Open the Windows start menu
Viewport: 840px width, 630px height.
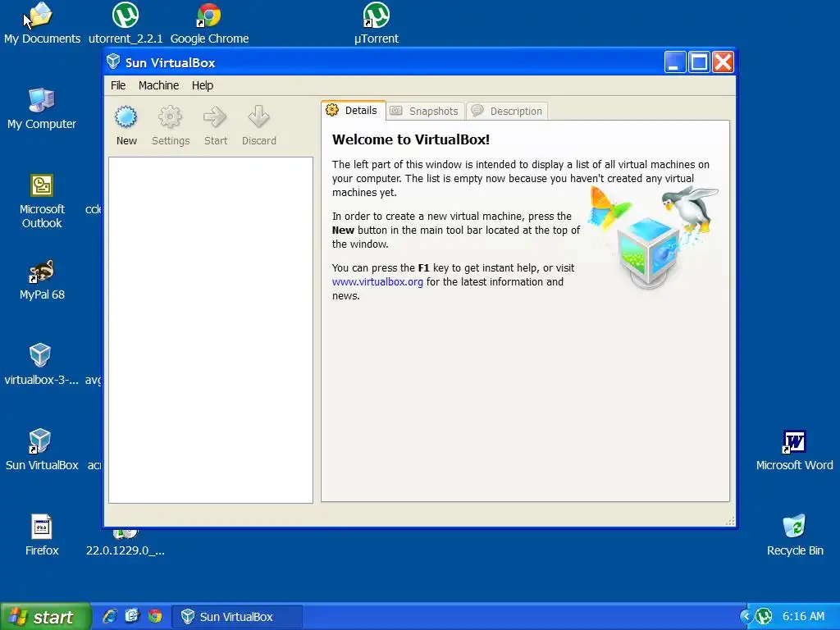tap(46, 617)
